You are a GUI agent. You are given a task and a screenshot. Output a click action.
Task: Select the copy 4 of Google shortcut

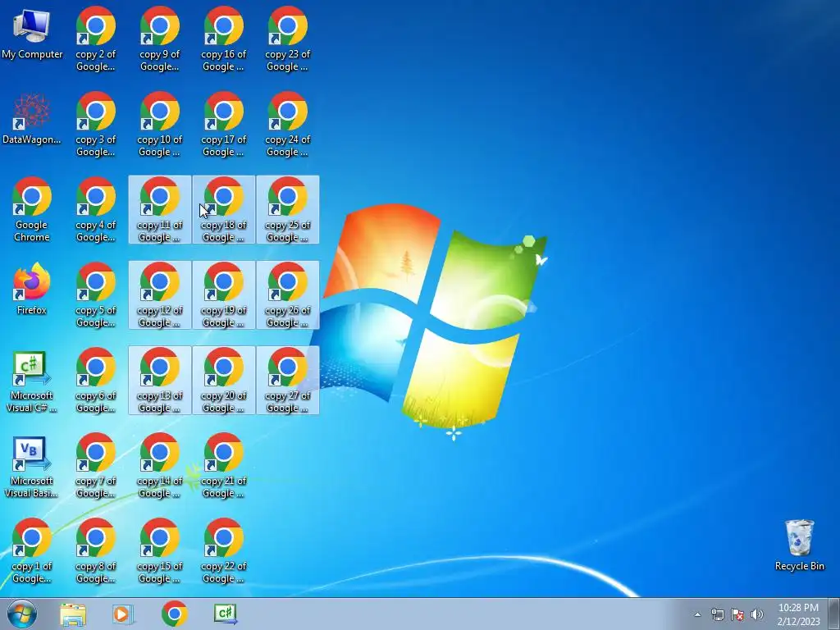pos(95,209)
